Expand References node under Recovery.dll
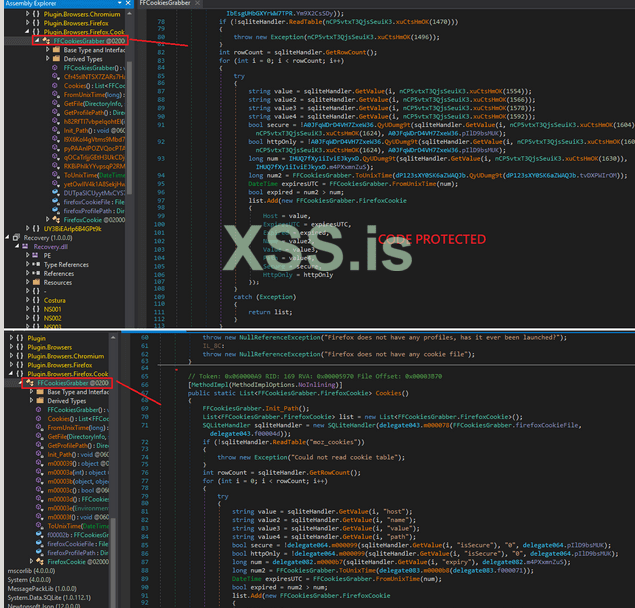 [x=27, y=273]
